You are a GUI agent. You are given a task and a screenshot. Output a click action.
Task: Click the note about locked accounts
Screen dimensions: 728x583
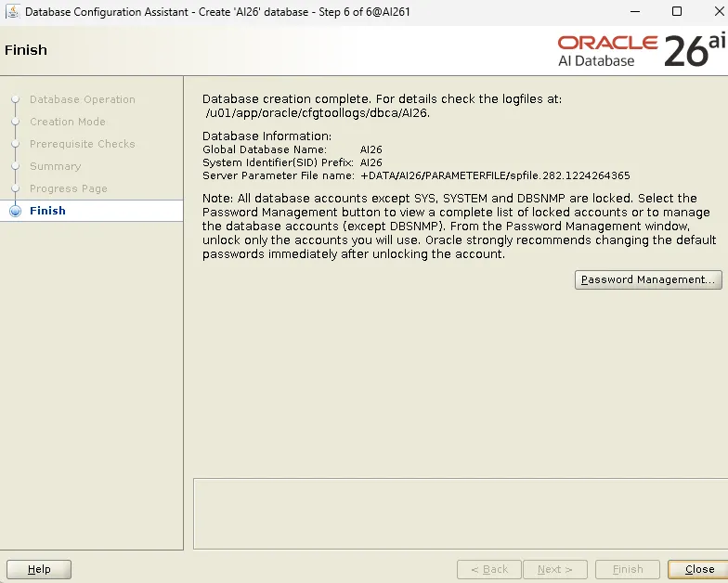[459, 227]
